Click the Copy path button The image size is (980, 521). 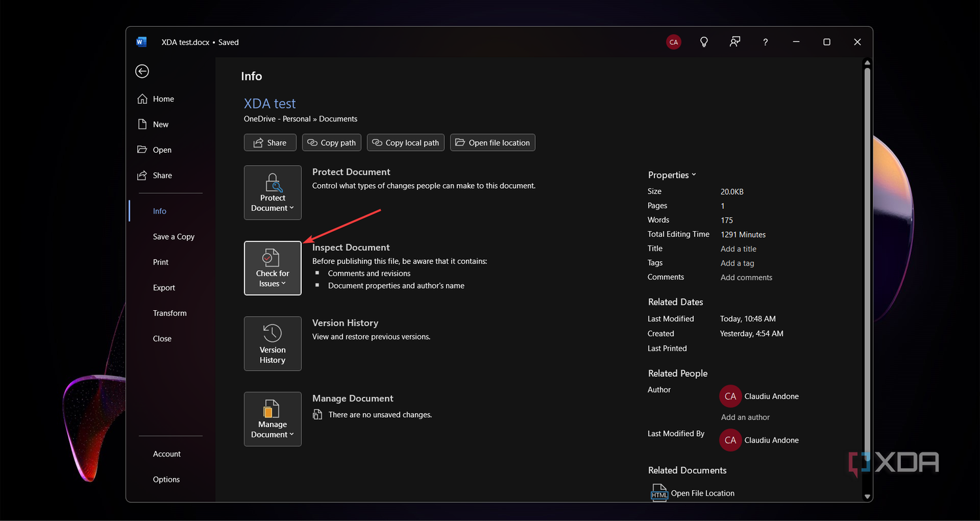pyautogui.click(x=332, y=142)
